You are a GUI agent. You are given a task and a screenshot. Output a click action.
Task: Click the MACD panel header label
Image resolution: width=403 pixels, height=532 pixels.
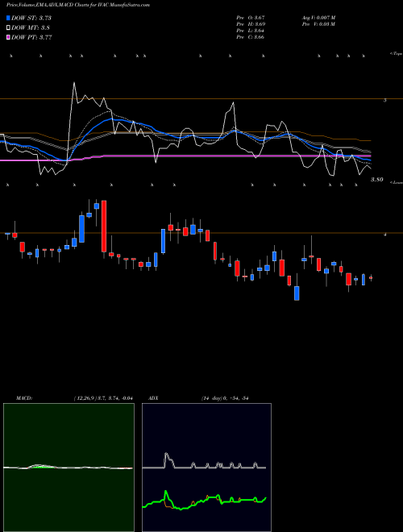[x=24, y=398]
